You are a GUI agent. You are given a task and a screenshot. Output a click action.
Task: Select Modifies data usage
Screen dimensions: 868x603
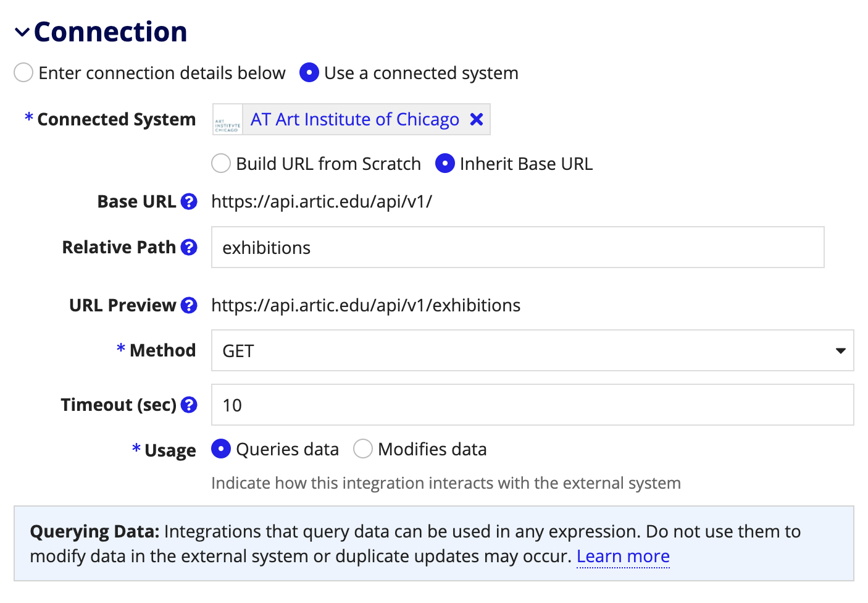pyautogui.click(x=363, y=449)
